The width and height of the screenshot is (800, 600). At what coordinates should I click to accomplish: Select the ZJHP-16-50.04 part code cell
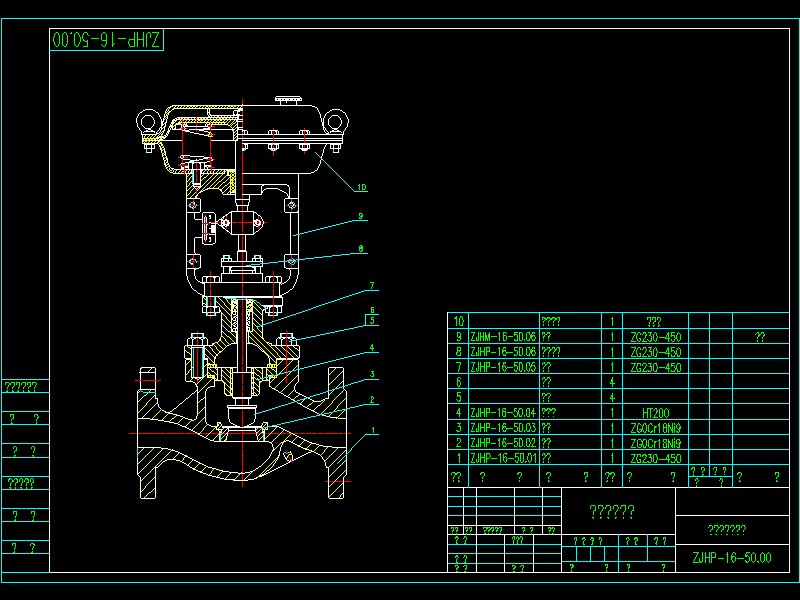(x=503, y=413)
